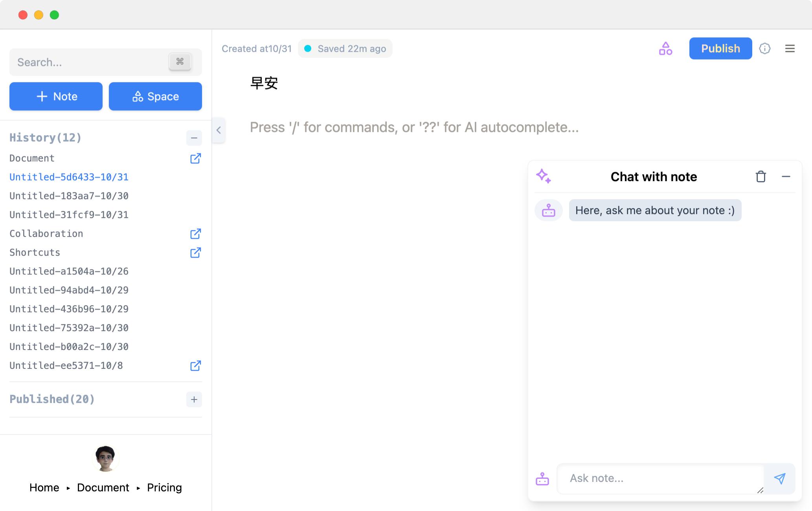The image size is (812, 511).
Task: Open the note info icon
Action: click(x=764, y=49)
